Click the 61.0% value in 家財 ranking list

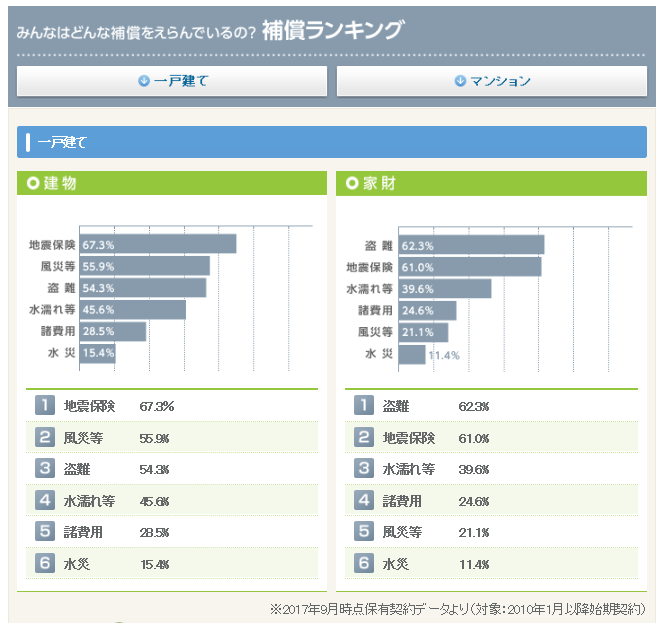click(474, 438)
